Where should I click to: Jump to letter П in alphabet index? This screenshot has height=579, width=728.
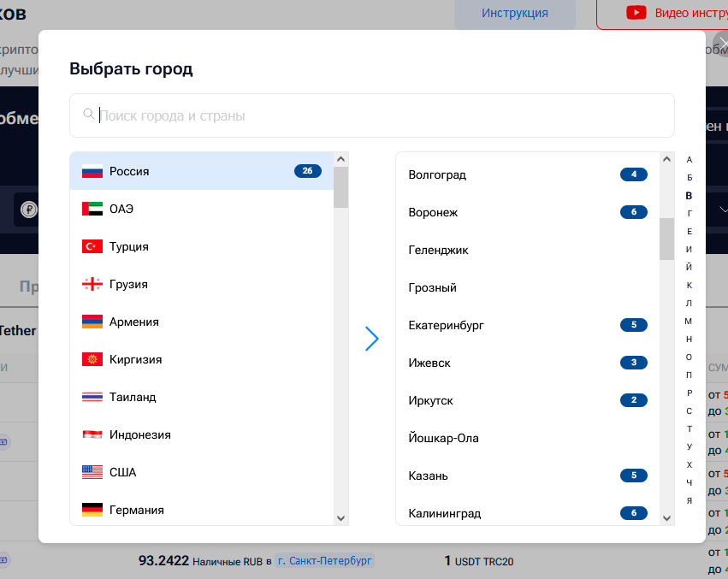689,375
